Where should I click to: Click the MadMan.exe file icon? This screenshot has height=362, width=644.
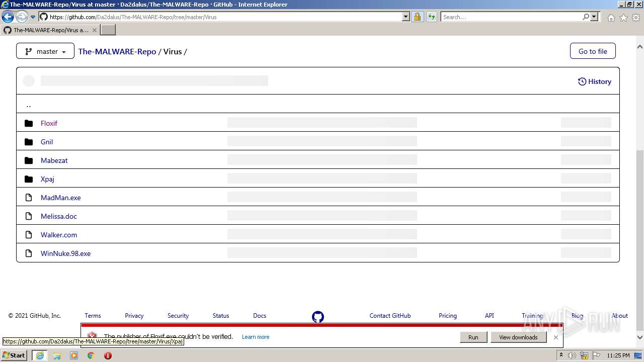pyautogui.click(x=29, y=198)
